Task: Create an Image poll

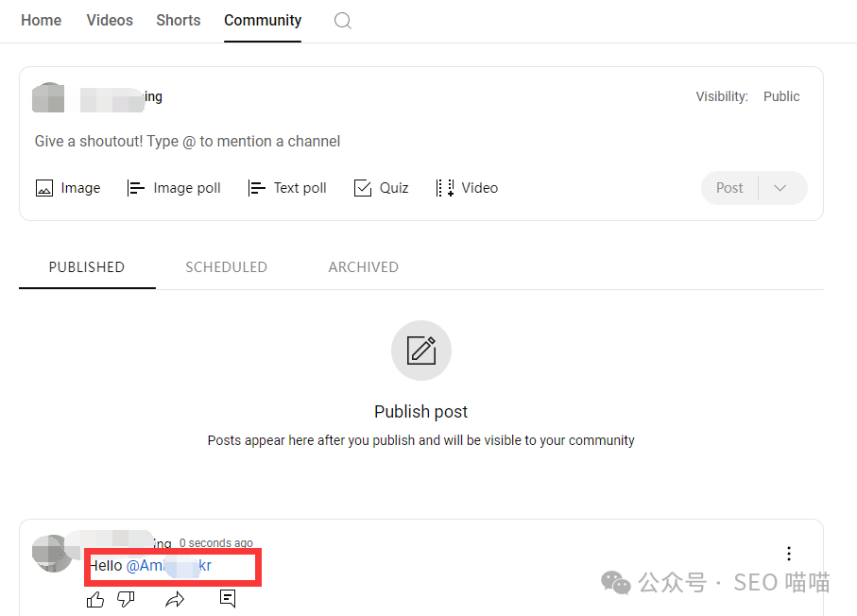Action: [174, 188]
